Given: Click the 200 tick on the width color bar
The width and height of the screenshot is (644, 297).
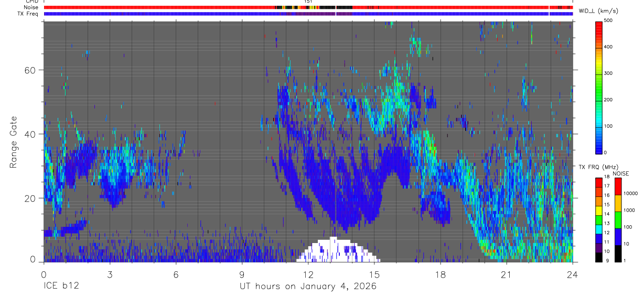Looking at the screenshot, I should click(x=608, y=100).
